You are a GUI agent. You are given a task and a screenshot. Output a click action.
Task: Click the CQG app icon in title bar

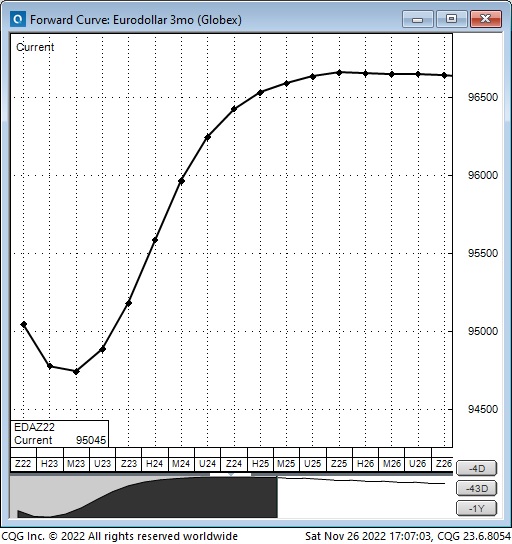18,19
